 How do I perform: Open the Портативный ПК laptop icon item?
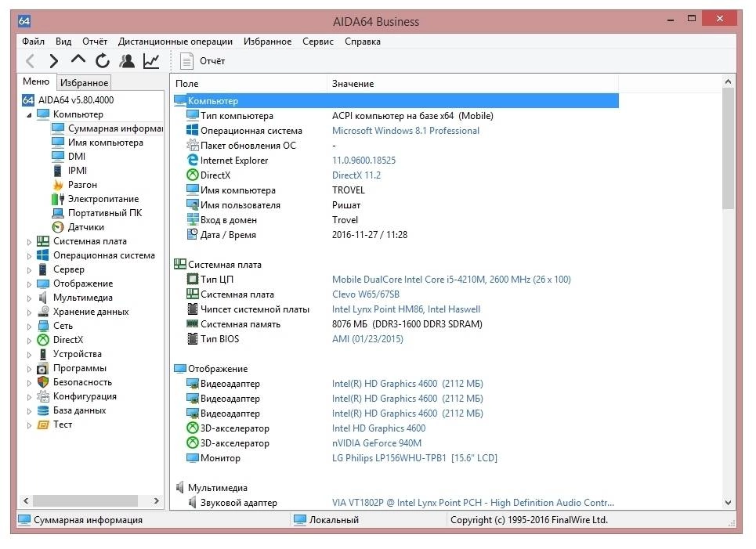coord(58,212)
